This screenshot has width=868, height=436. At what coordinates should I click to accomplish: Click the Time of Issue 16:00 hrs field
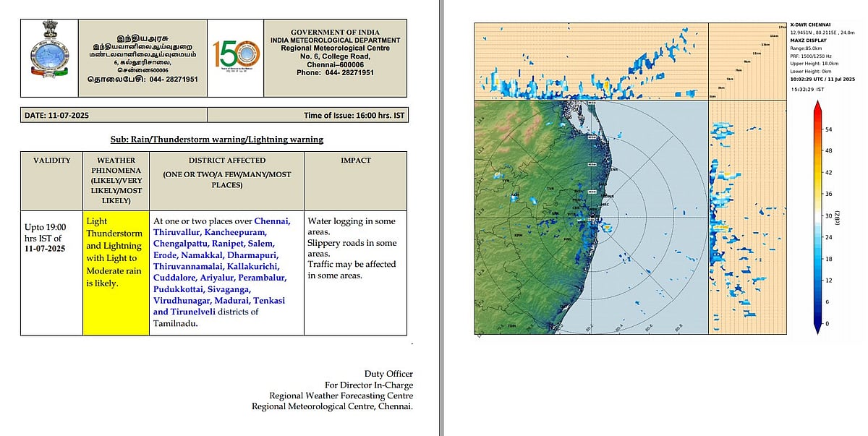click(x=354, y=115)
